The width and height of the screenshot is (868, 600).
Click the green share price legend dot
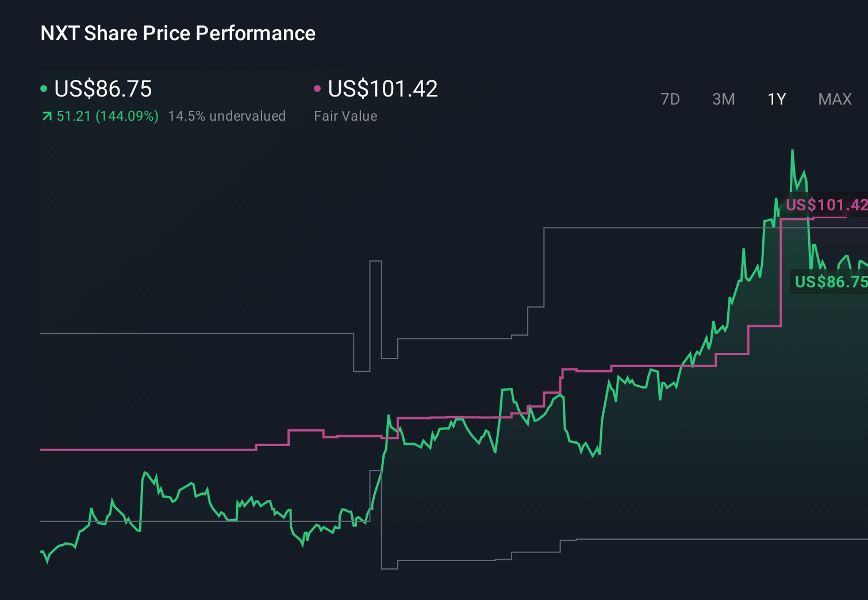tap(44, 88)
